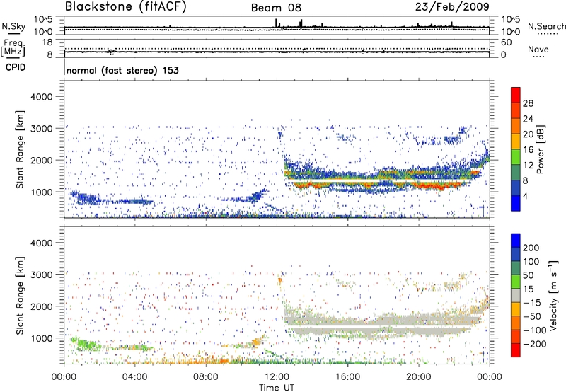This screenshot has width=566, height=392.
Task: Click the "50" tick on the velocity colorbar
Action: pos(528,275)
